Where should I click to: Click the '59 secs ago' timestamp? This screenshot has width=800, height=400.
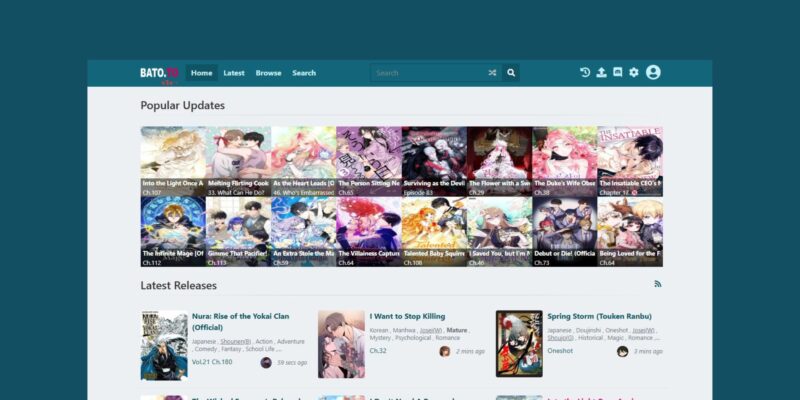click(292, 363)
